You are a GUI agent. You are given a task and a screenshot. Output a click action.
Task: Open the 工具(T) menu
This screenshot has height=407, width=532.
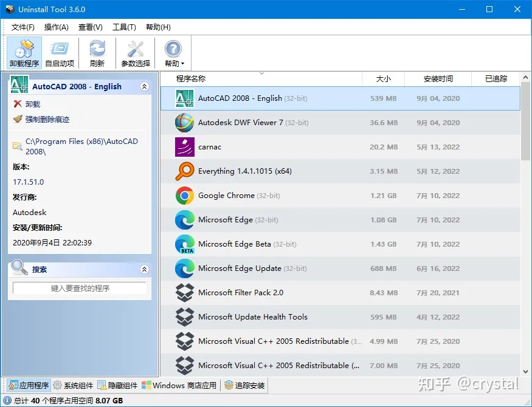pyautogui.click(x=124, y=27)
